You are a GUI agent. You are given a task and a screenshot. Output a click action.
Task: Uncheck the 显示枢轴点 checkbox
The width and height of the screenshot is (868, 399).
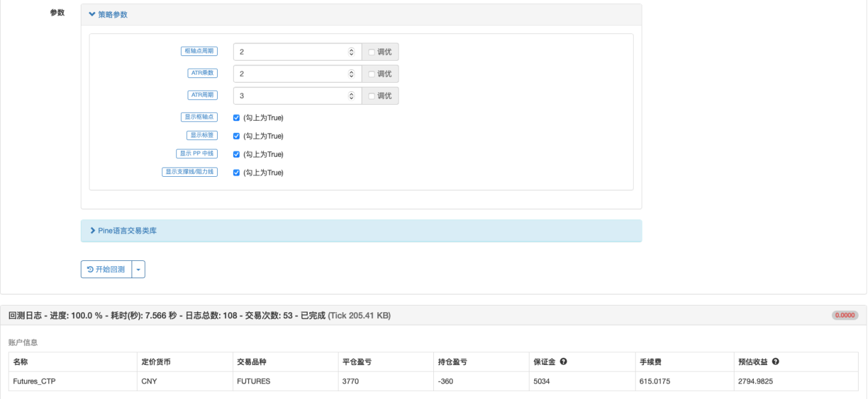click(x=236, y=118)
